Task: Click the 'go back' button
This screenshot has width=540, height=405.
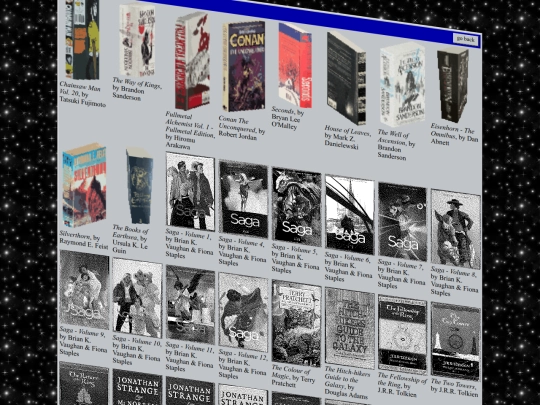Action: pos(466,39)
